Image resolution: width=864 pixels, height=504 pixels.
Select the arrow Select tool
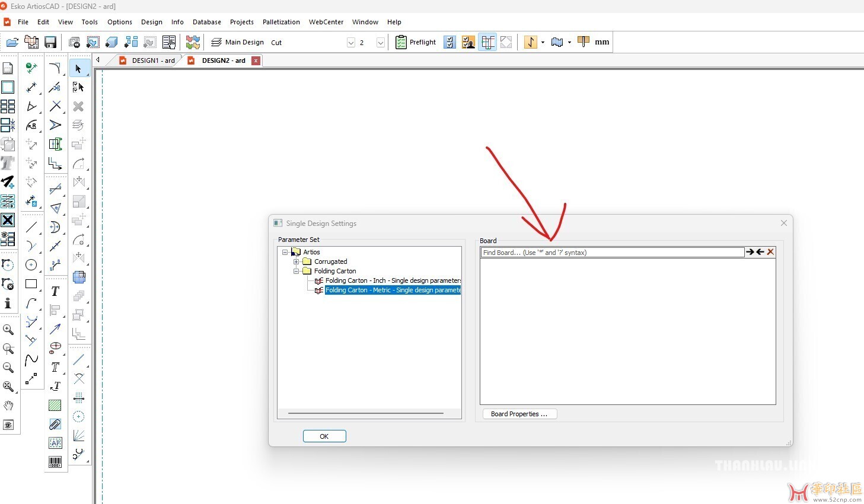[x=78, y=69]
